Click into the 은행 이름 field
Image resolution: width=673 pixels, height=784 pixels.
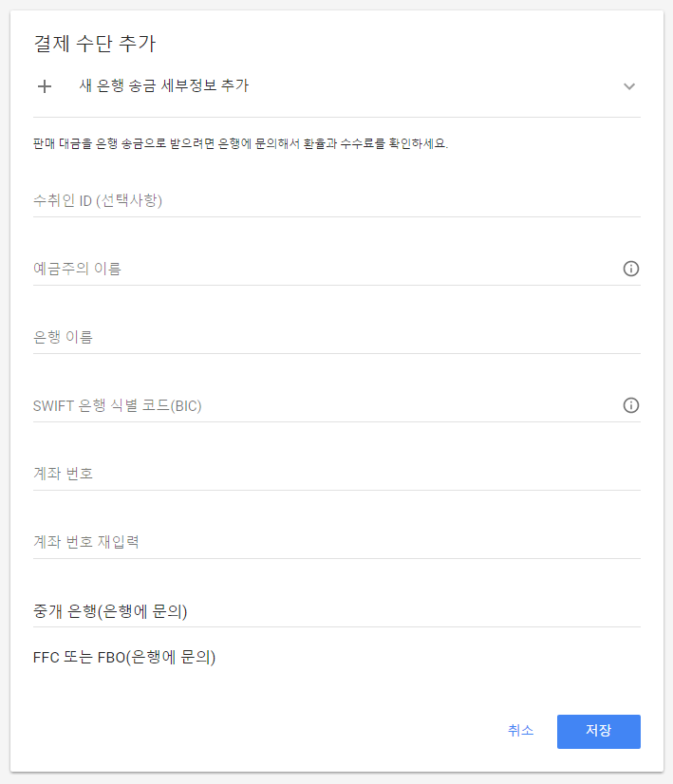pos(336,337)
